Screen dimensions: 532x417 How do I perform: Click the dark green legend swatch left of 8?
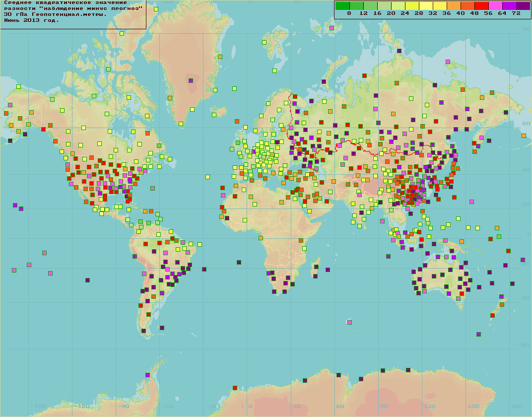(342, 6)
